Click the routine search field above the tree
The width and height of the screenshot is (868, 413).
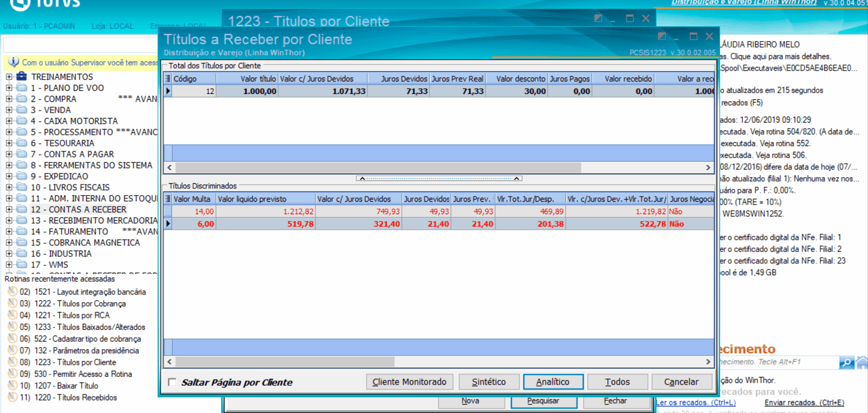click(x=80, y=45)
